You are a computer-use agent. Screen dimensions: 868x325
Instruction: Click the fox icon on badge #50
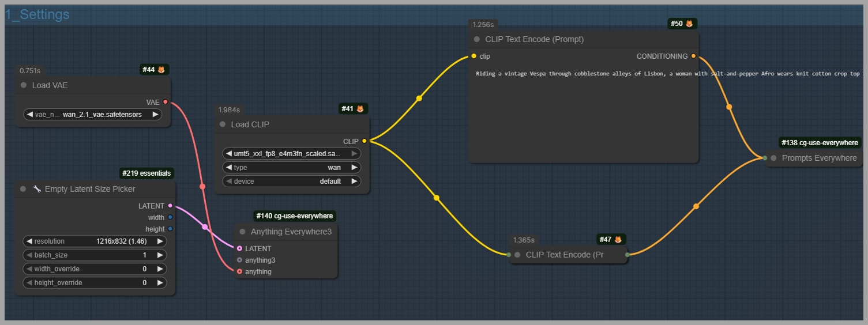(x=689, y=24)
